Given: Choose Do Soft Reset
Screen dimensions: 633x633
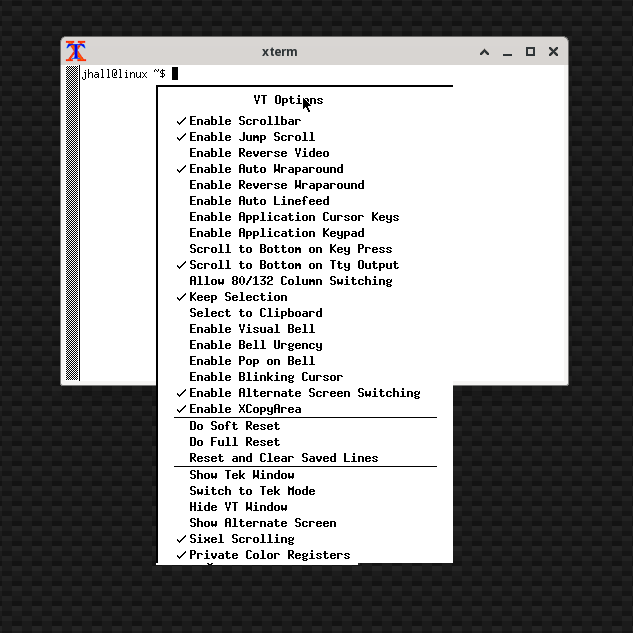Looking at the screenshot, I should click(305, 426).
